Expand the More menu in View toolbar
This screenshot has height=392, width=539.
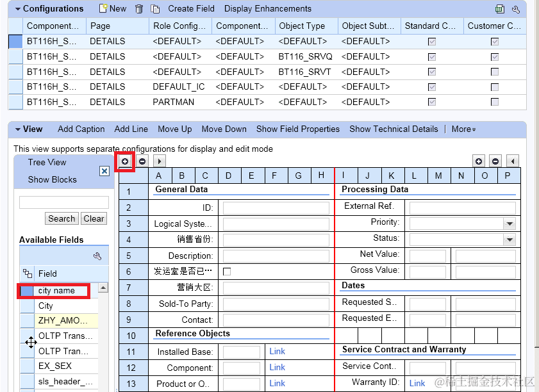point(463,129)
